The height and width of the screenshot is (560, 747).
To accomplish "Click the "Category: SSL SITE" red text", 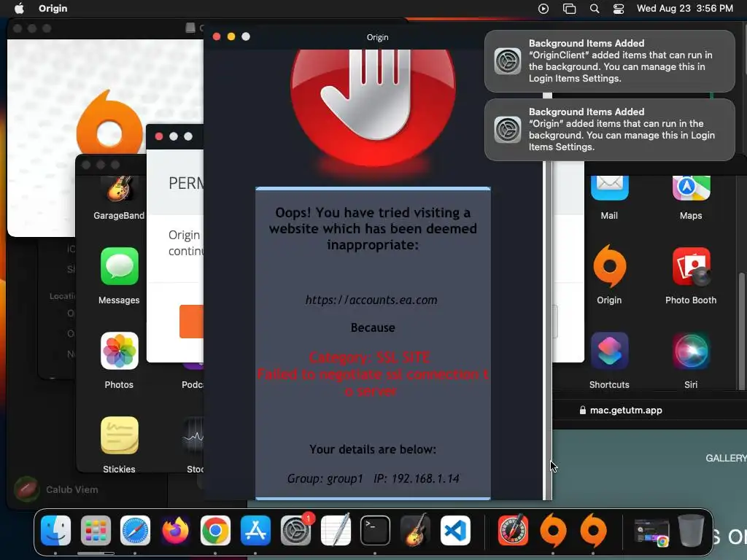I will (370, 357).
